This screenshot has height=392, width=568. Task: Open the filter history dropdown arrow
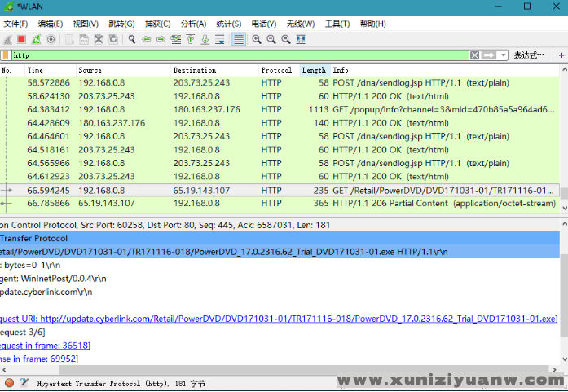[504, 55]
